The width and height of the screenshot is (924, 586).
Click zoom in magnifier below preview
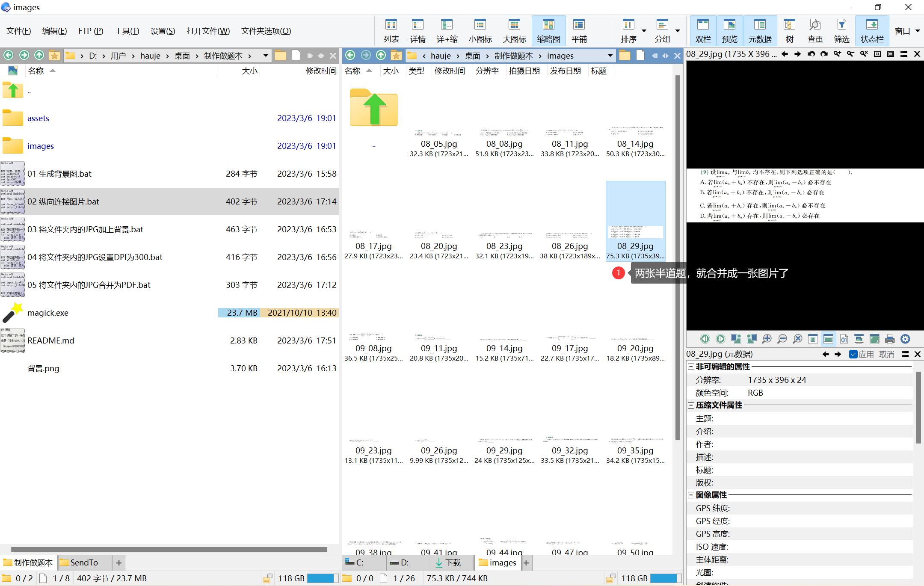point(767,339)
